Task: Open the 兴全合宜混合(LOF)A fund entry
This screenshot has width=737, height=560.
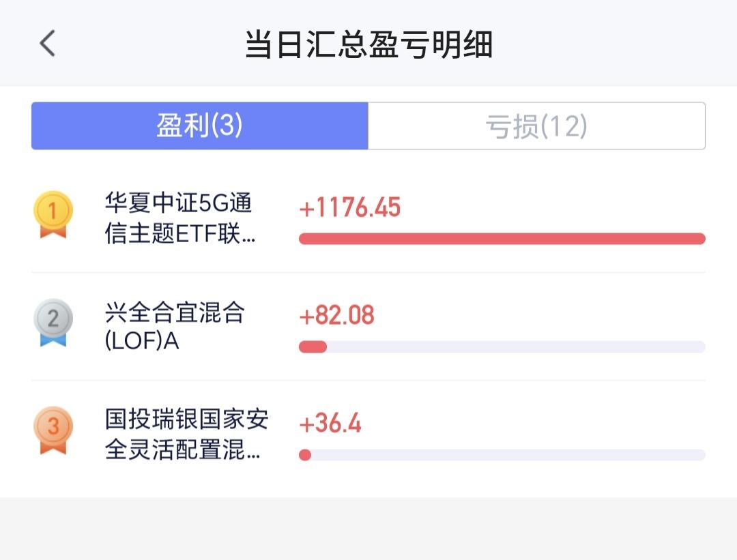Action: click(x=175, y=327)
